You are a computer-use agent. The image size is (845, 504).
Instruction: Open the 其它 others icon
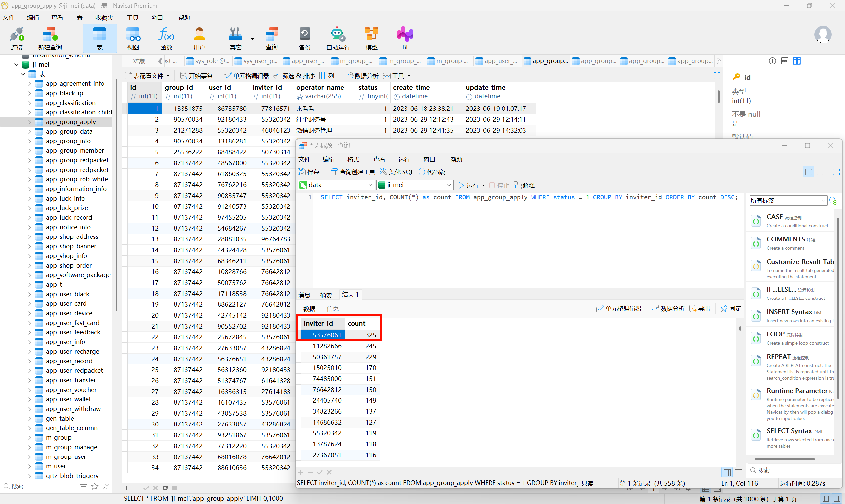(x=235, y=38)
